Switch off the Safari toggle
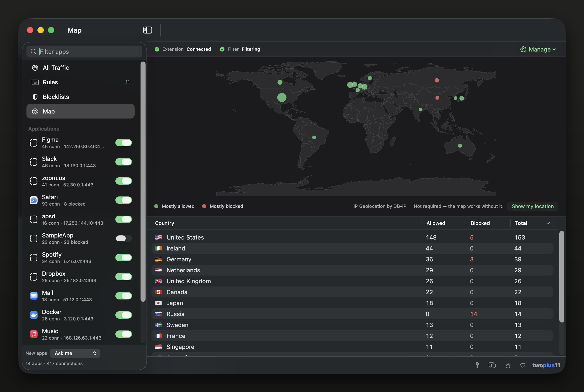Image resolution: width=584 pixels, height=392 pixels. (x=124, y=200)
